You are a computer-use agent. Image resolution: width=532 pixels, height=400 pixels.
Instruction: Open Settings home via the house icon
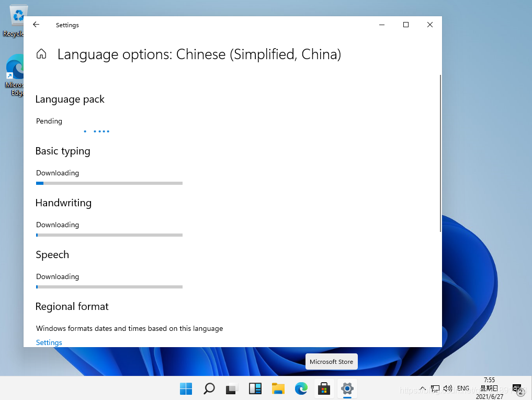(x=41, y=53)
